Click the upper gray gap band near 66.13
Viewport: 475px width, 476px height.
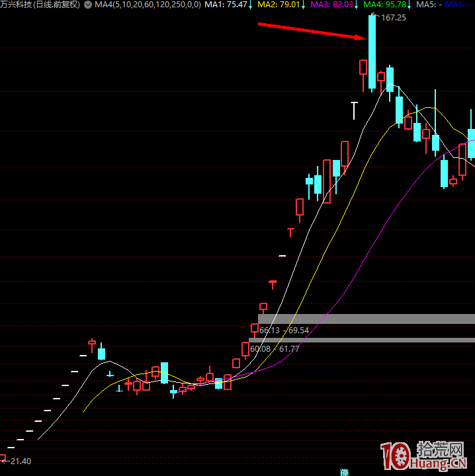367,319
